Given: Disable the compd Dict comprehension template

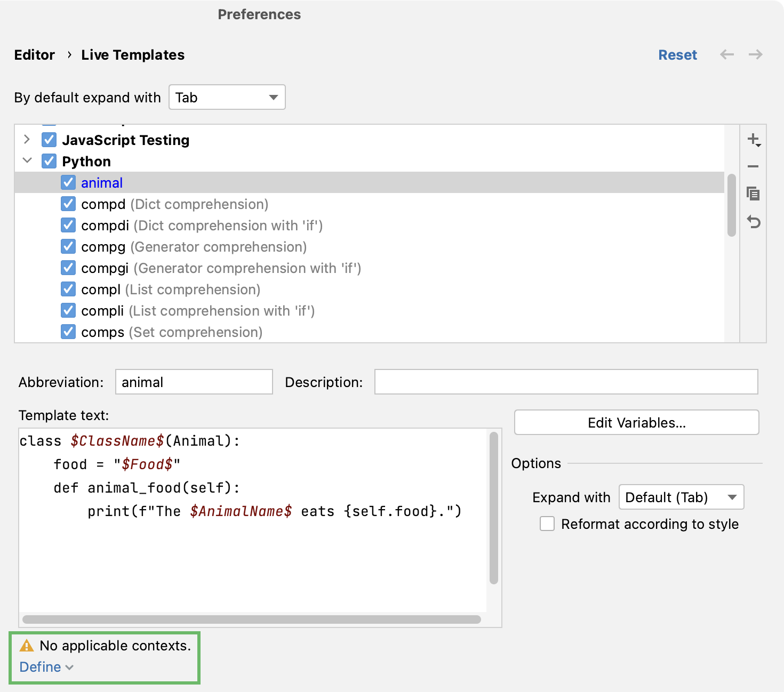Looking at the screenshot, I should 68,204.
